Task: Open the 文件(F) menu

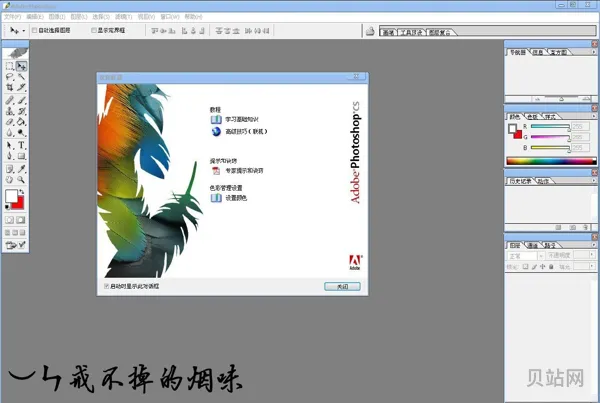Action: (x=12, y=17)
